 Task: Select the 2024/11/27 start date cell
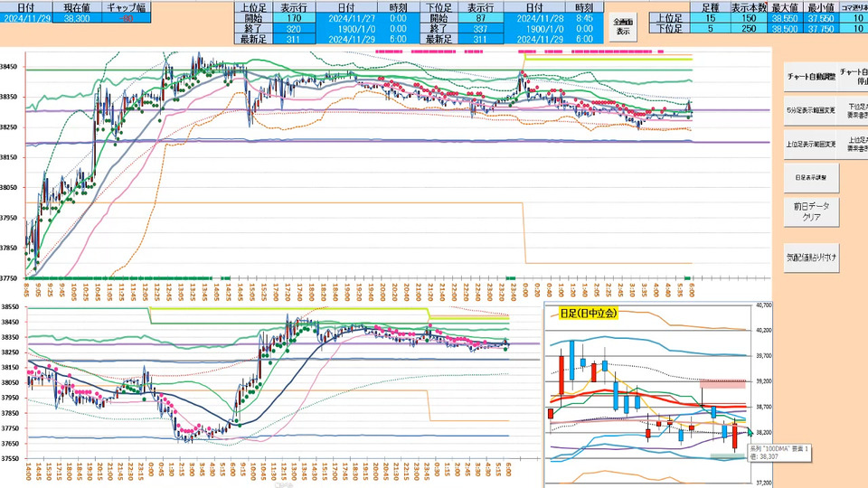(x=346, y=18)
